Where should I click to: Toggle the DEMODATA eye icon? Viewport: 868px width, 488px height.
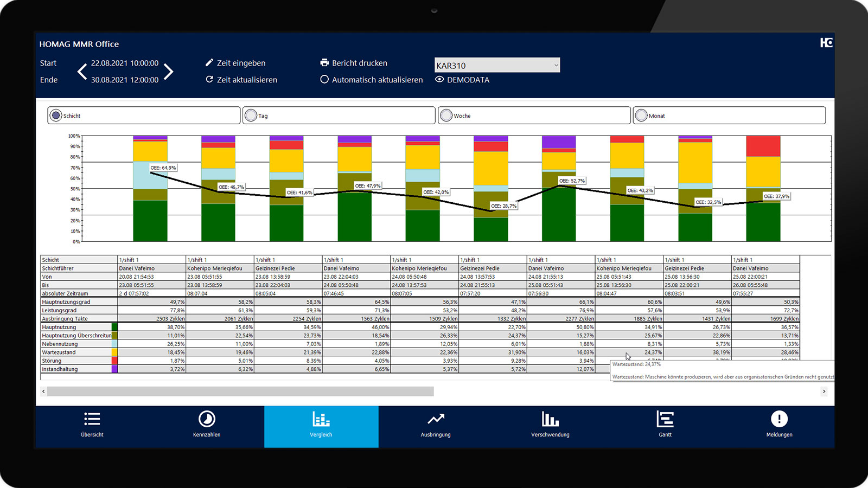point(439,80)
